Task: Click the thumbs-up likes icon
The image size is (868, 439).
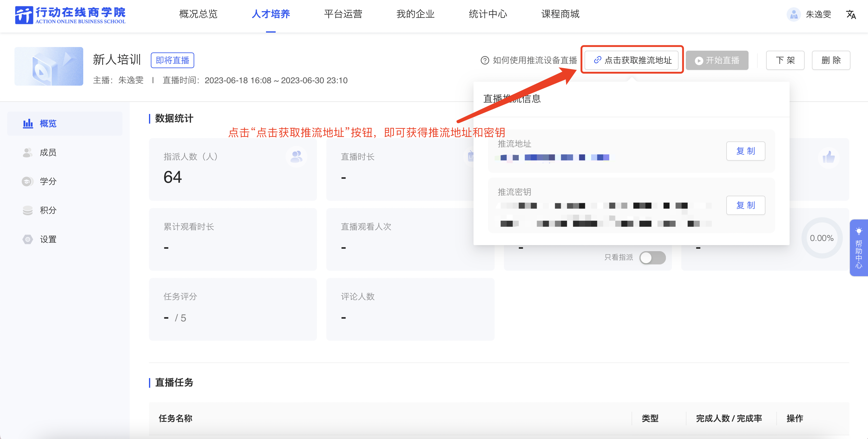Action: coord(828,157)
